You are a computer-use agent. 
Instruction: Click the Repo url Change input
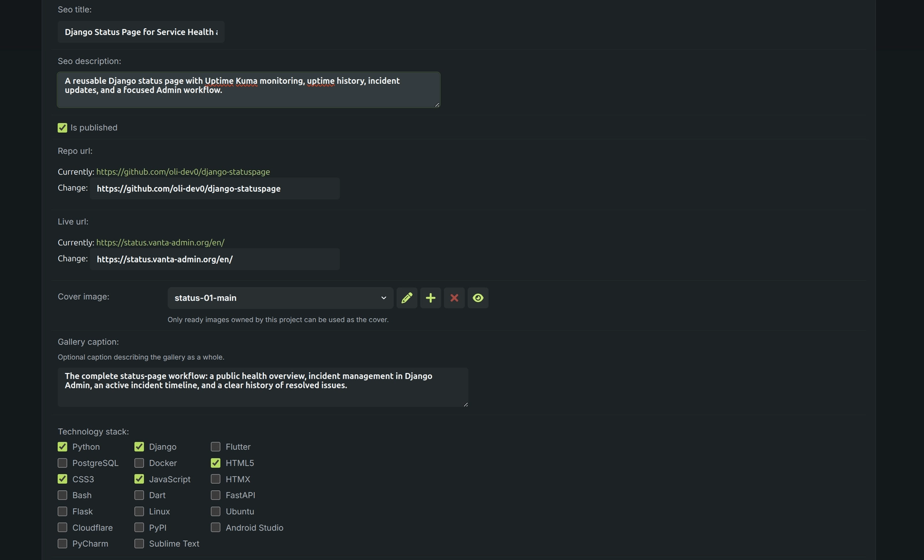point(215,189)
